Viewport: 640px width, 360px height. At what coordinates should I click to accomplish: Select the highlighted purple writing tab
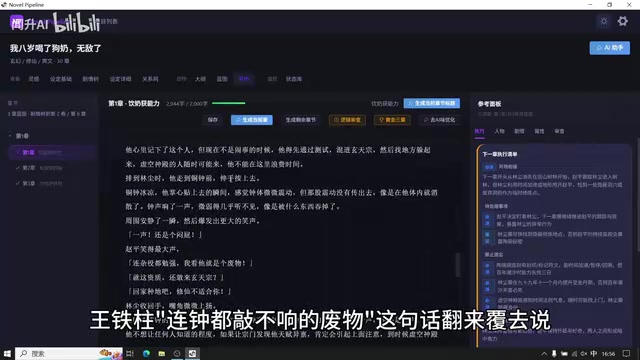pos(244,79)
